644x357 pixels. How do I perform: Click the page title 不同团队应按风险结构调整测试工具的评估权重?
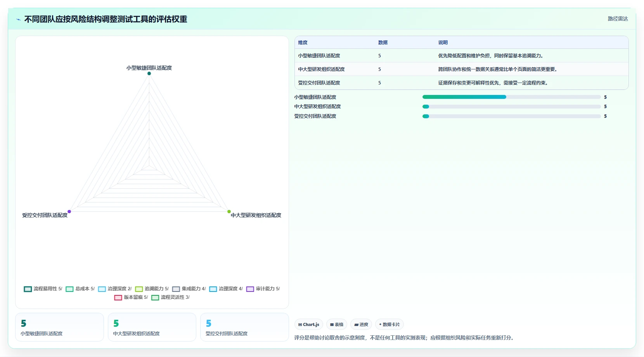click(106, 19)
